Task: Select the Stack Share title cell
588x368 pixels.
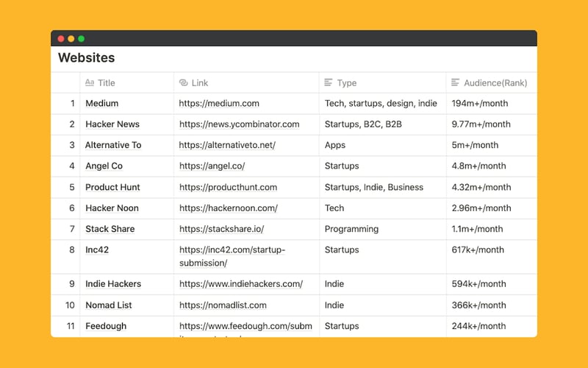Action: tap(126, 229)
